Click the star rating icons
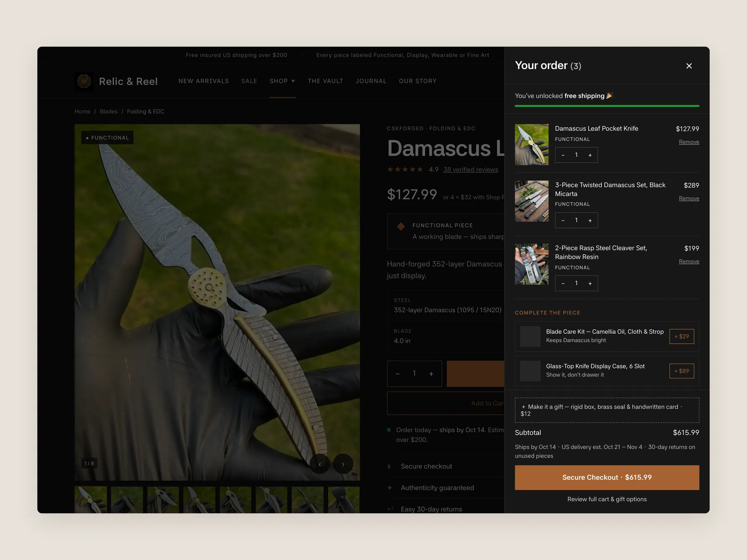 click(x=405, y=169)
